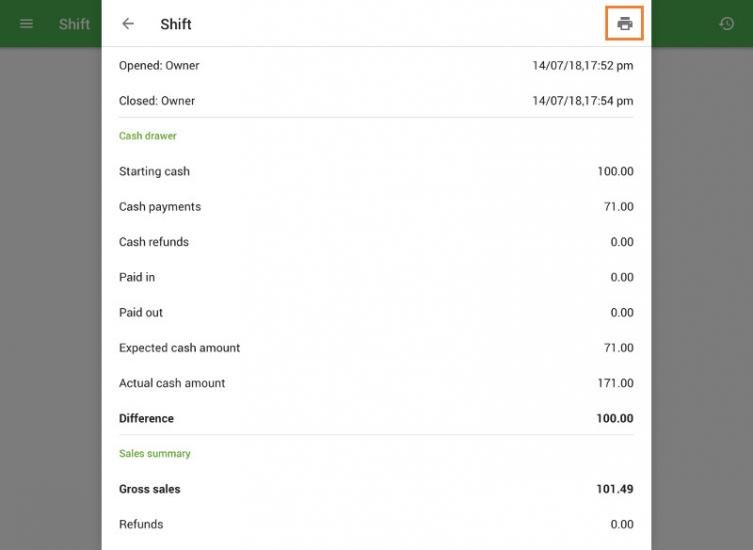Click the Sales summary section header
The image size is (753, 550).
point(155,454)
